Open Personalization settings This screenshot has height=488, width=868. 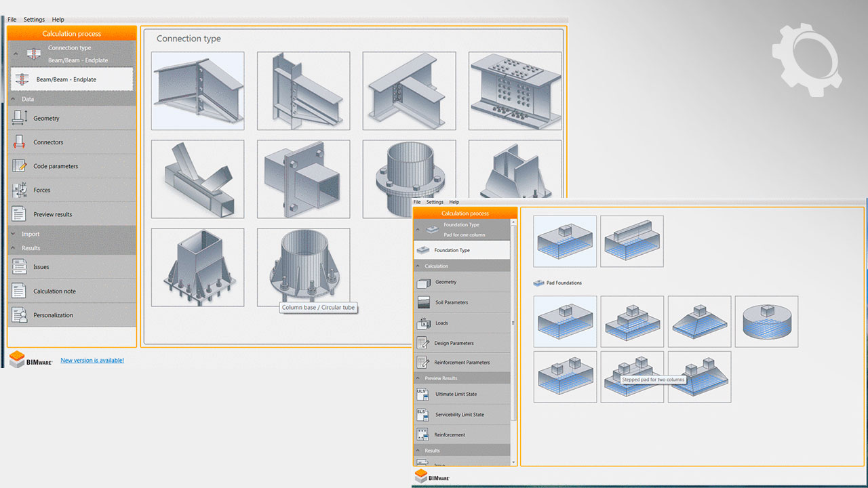click(x=53, y=315)
